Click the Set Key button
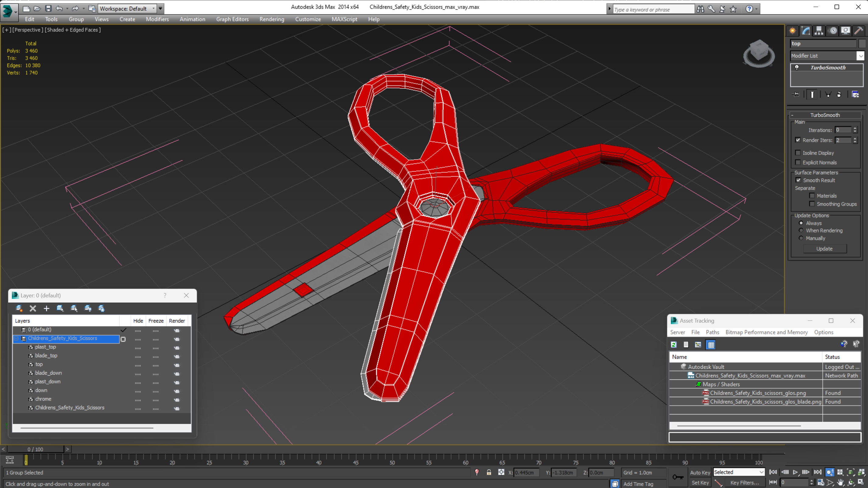868x488 pixels. click(x=699, y=482)
